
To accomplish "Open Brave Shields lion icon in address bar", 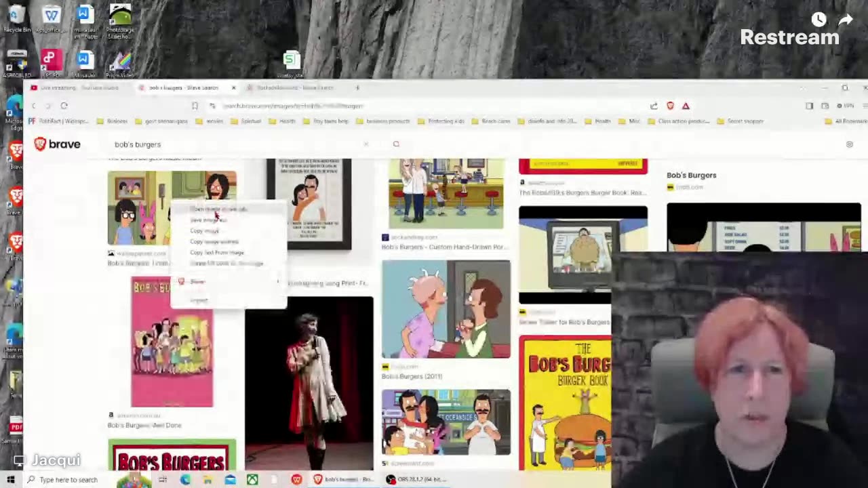I will click(671, 106).
